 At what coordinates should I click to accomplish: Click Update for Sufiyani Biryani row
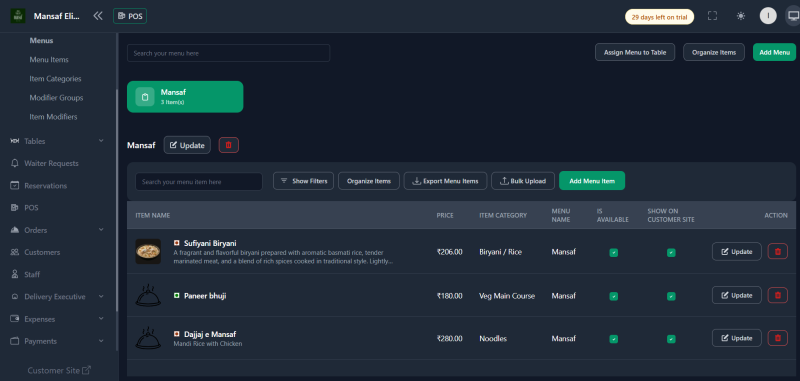tap(737, 251)
